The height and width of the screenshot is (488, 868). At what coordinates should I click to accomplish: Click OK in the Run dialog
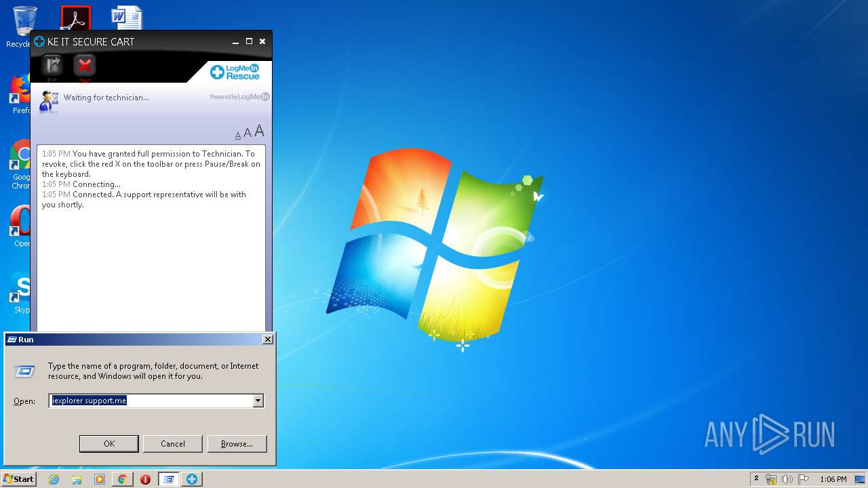[109, 444]
